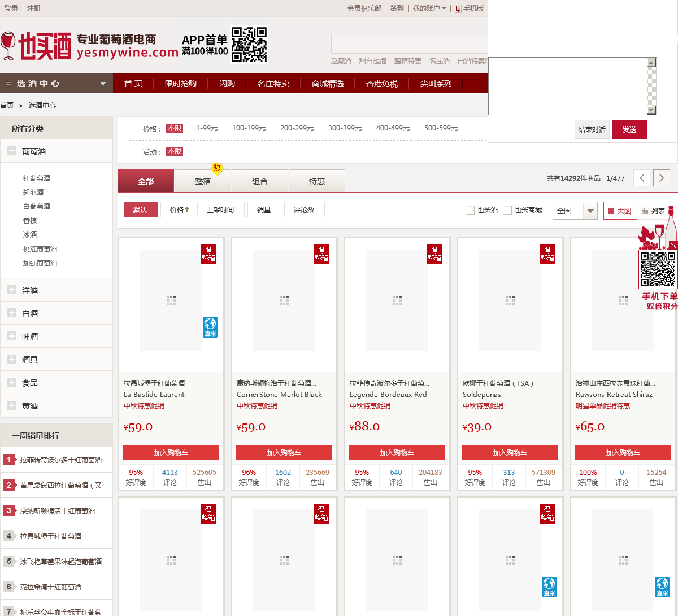The image size is (678, 616).
Task: Check the 也买酒 filter checkbox
Action: (470, 210)
